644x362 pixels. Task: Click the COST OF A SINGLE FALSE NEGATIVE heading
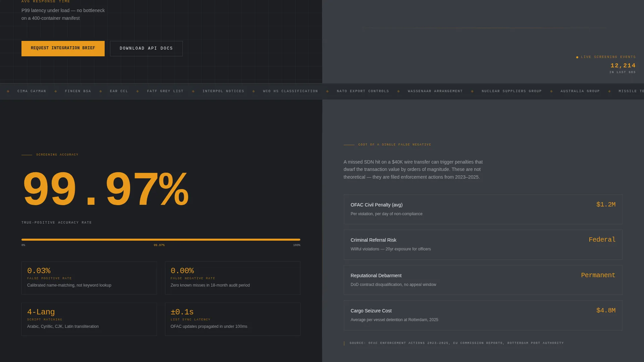point(395,145)
